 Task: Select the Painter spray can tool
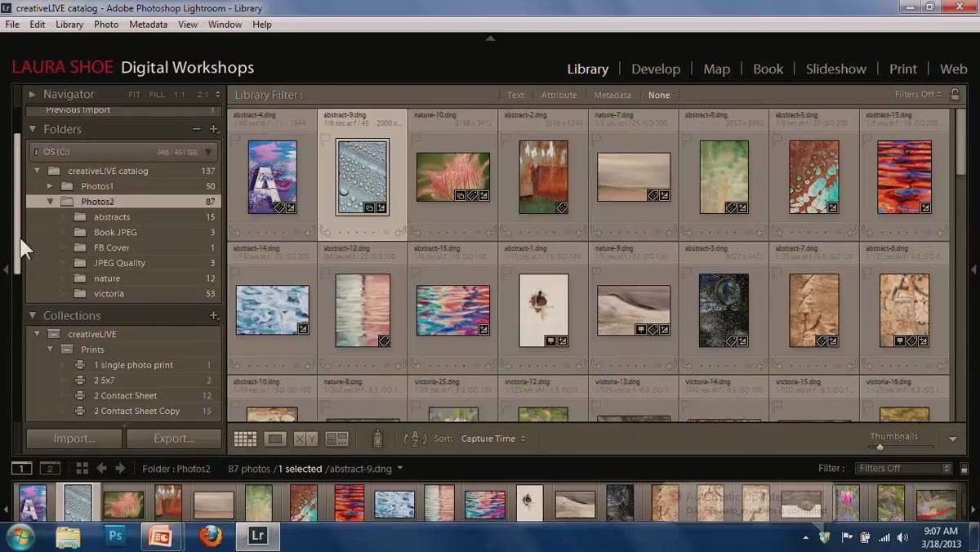tap(377, 438)
